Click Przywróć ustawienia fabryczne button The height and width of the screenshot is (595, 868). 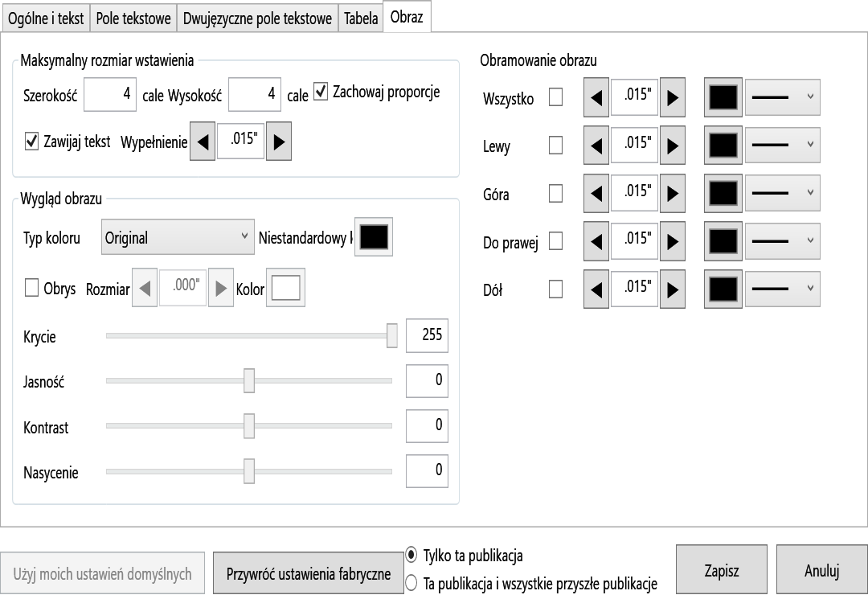point(309,573)
